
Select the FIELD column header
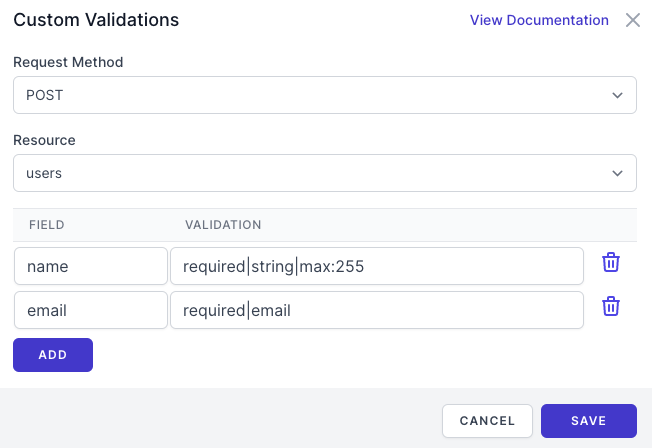[47, 225]
